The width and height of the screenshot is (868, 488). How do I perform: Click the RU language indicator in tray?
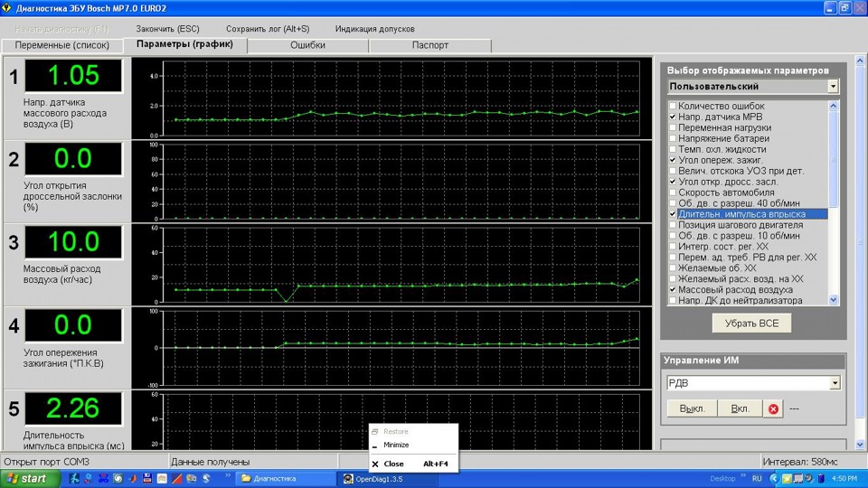point(757,478)
